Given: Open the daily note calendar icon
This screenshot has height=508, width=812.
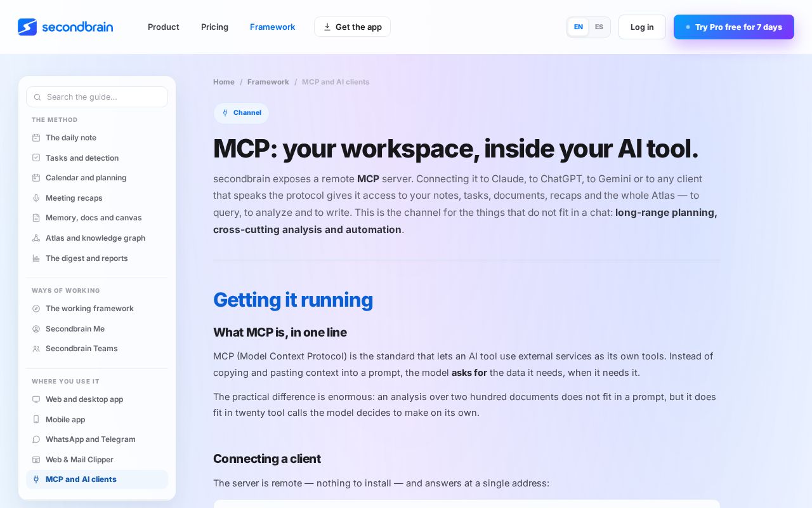Looking at the screenshot, I should click(36, 138).
